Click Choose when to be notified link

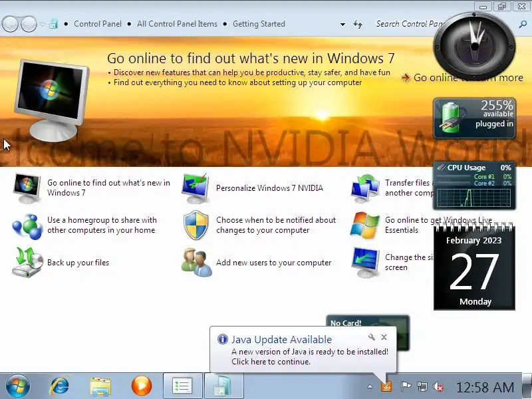coord(276,225)
